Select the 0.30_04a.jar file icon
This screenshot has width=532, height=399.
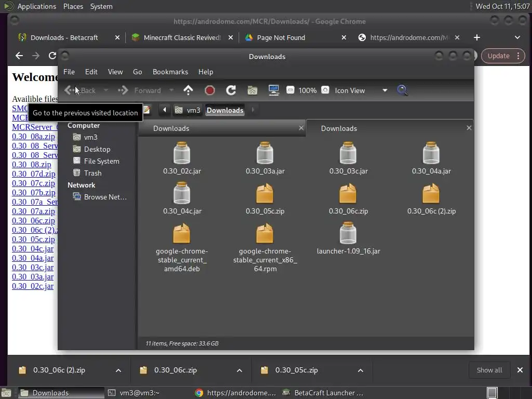pyautogui.click(x=431, y=153)
